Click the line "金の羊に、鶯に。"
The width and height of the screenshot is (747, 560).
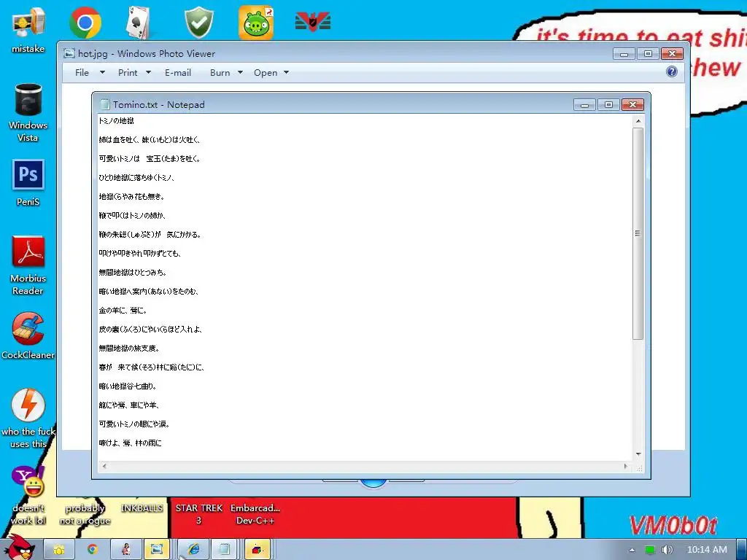click(x=123, y=311)
